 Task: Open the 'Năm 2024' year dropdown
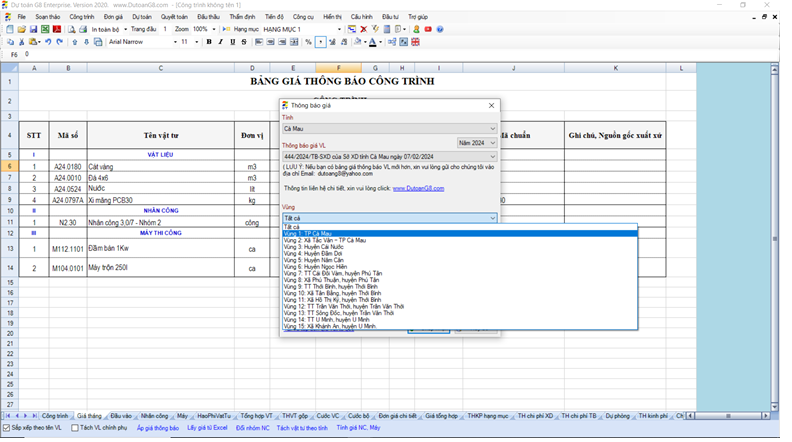coord(492,143)
